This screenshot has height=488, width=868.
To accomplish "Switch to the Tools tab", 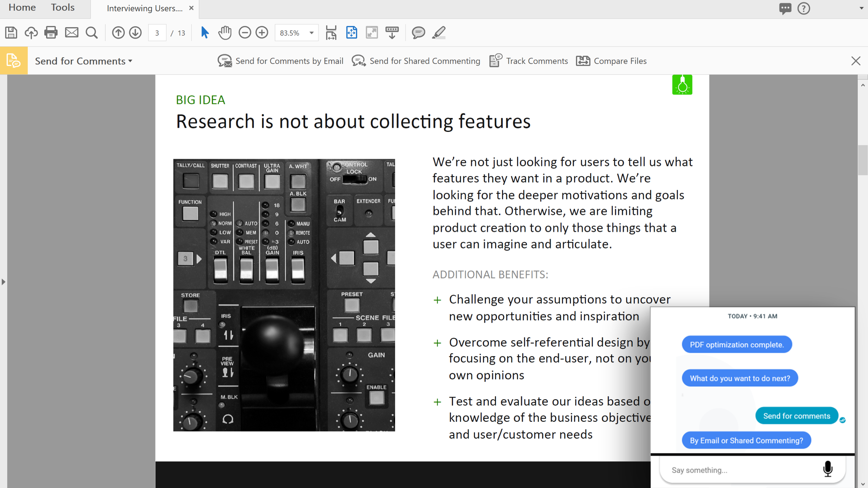I will point(63,8).
